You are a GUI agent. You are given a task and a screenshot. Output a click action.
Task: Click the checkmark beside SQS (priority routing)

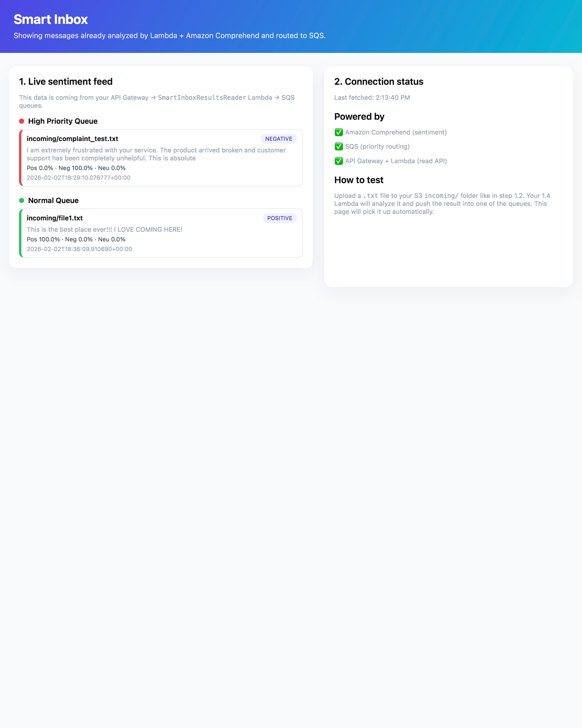pyautogui.click(x=338, y=146)
